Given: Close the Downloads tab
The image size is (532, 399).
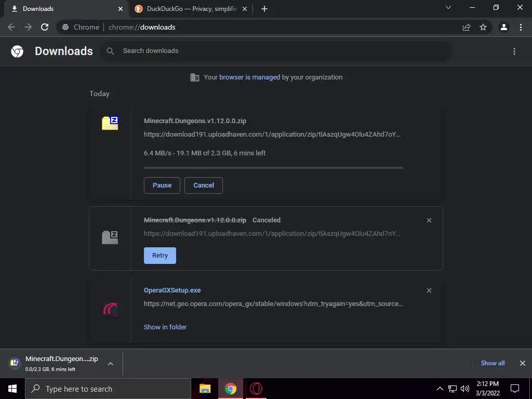Looking at the screenshot, I should pyautogui.click(x=121, y=9).
